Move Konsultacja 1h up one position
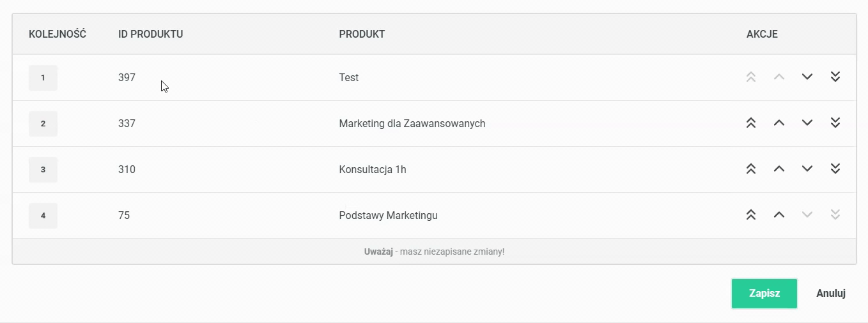 (779, 169)
